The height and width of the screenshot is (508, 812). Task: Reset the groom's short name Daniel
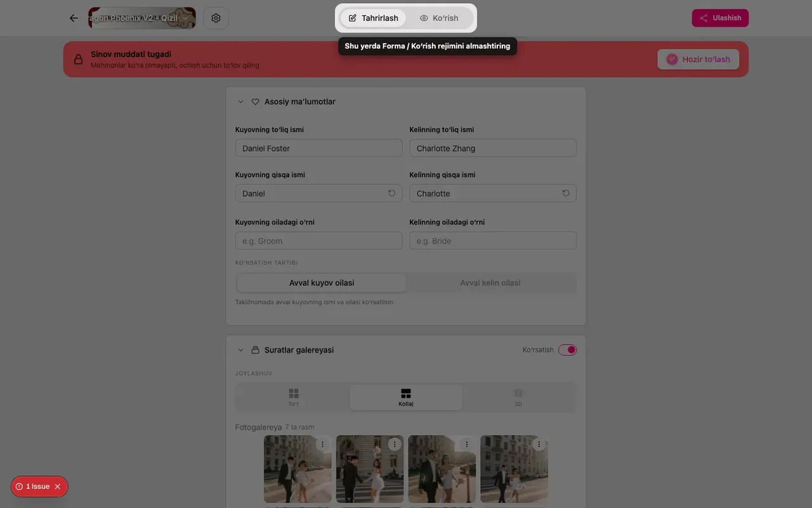391,193
